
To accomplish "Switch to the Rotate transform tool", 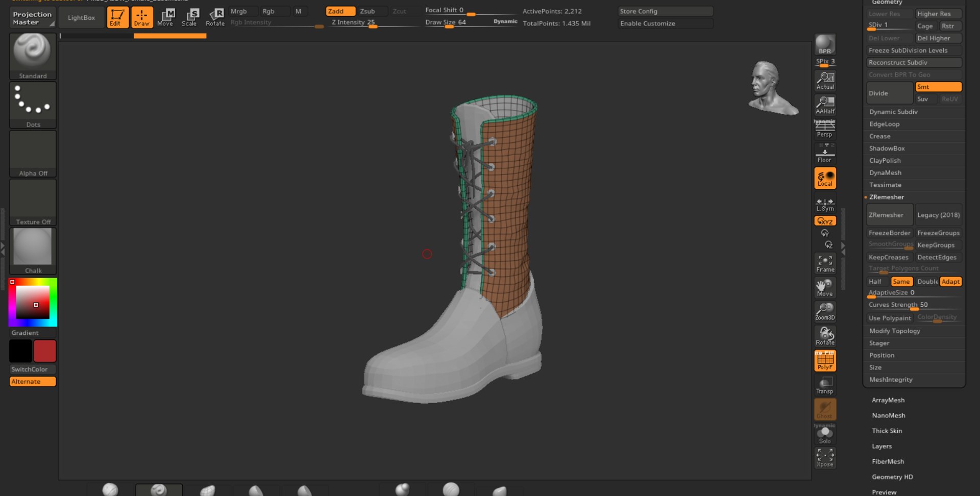I will click(215, 17).
